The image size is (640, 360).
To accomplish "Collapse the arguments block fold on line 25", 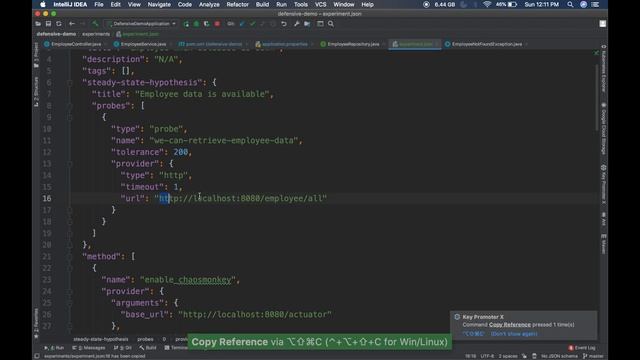I will pos(70,303).
